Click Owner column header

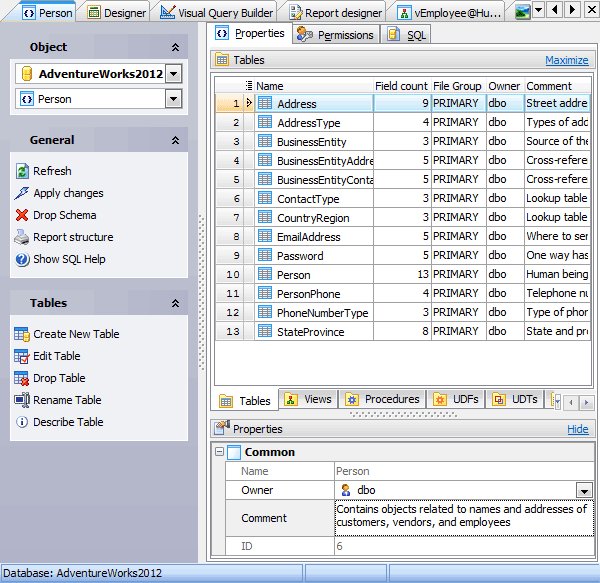pos(504,86)
